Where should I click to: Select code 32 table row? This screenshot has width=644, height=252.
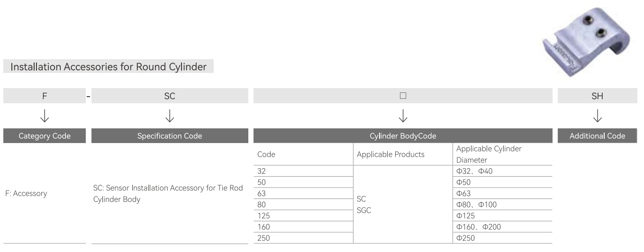(x=403, y=171)
